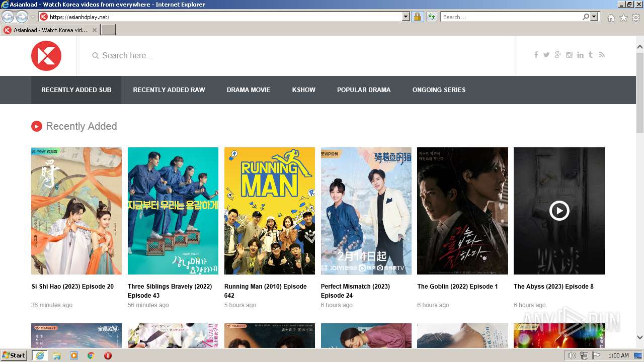Select the Asianload browser tab
This screenshot has height=362, width=644.
pyautogui.click(x=50, y=30)
